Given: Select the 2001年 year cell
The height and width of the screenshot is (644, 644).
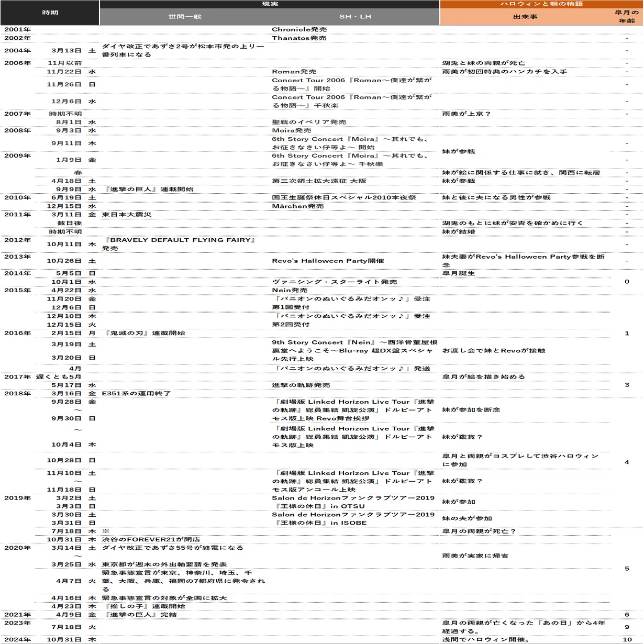Looking at the screenshot, I should tap(18, 30).
